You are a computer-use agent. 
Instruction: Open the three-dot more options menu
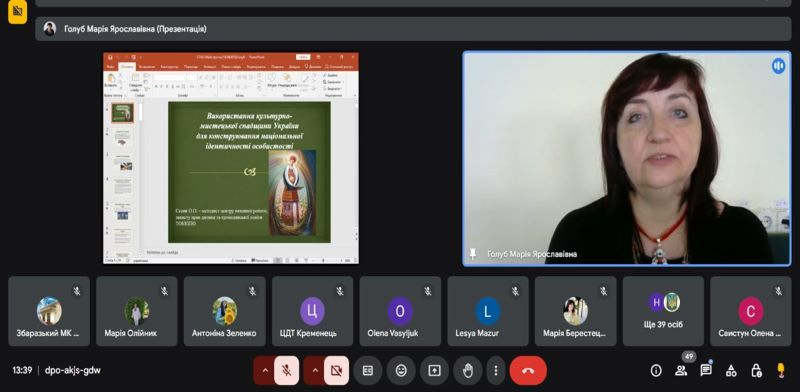(x=495, y=371)
